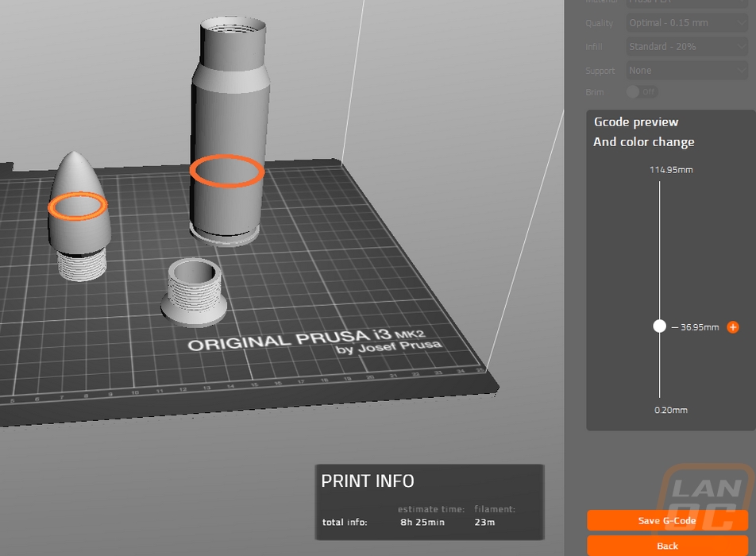This screenshot has height=556, width=756.
Task: Open the Infill dropdown showing Standard - 20%
Action: [x=687, y=47]
